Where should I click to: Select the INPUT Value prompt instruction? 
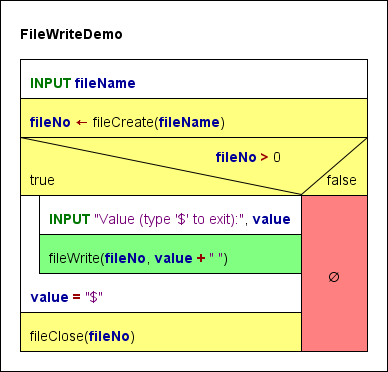click(x=170, y=215)
